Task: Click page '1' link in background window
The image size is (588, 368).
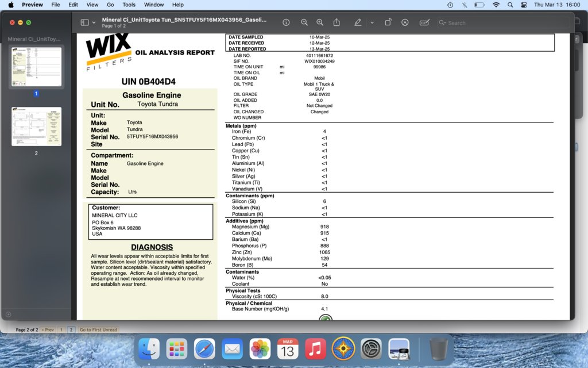Action: pos(61,329)
